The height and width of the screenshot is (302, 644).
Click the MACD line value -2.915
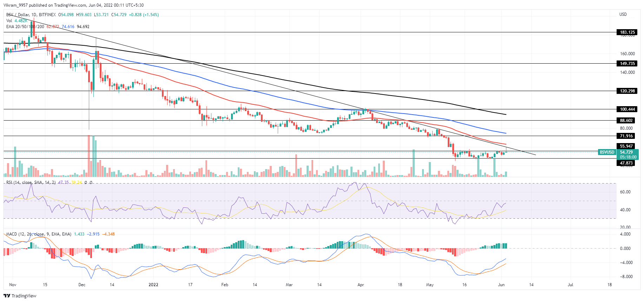click(93, 234)
